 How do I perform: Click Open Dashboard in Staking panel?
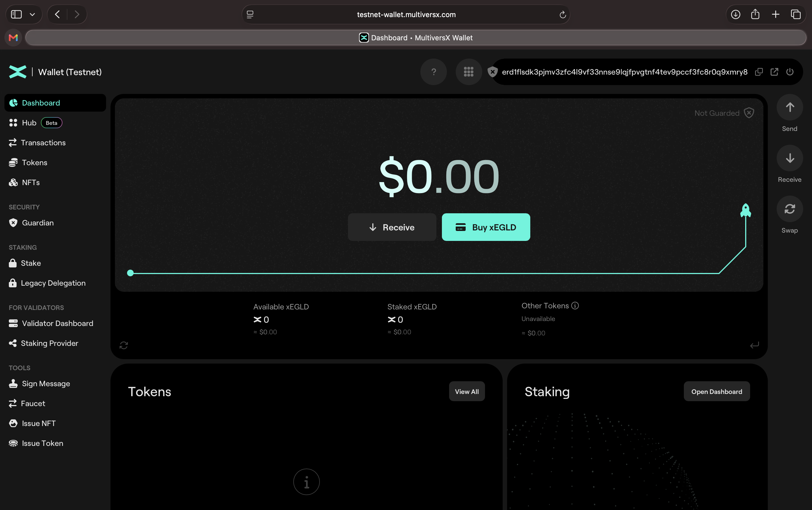pos(716,391)
